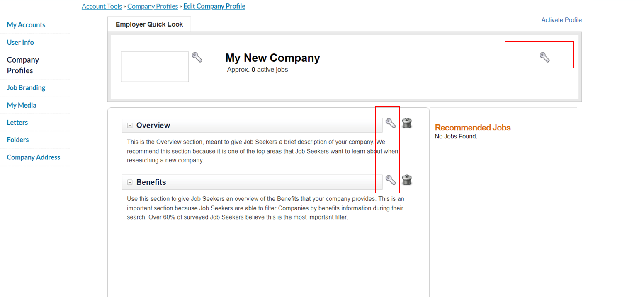Click the Activate Profile link
The width and height of the screenshot is (644, 297).
(x=561, y=19)
